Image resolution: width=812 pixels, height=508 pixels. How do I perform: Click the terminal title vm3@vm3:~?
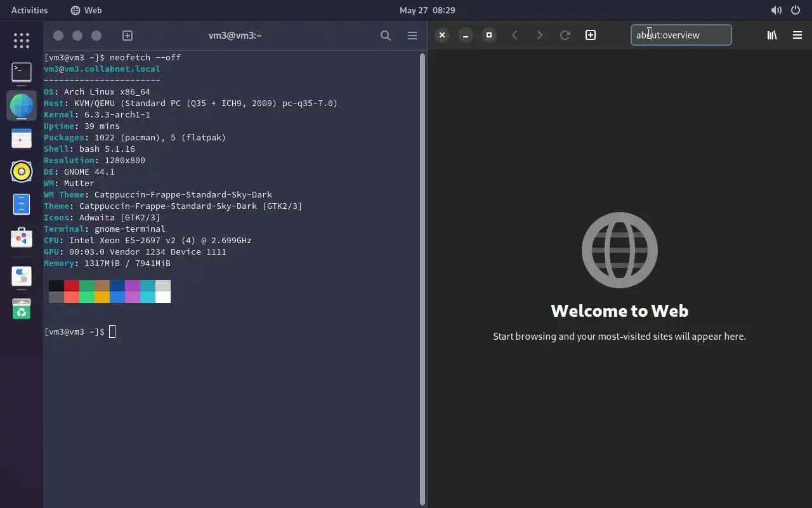tap(235, 36)
